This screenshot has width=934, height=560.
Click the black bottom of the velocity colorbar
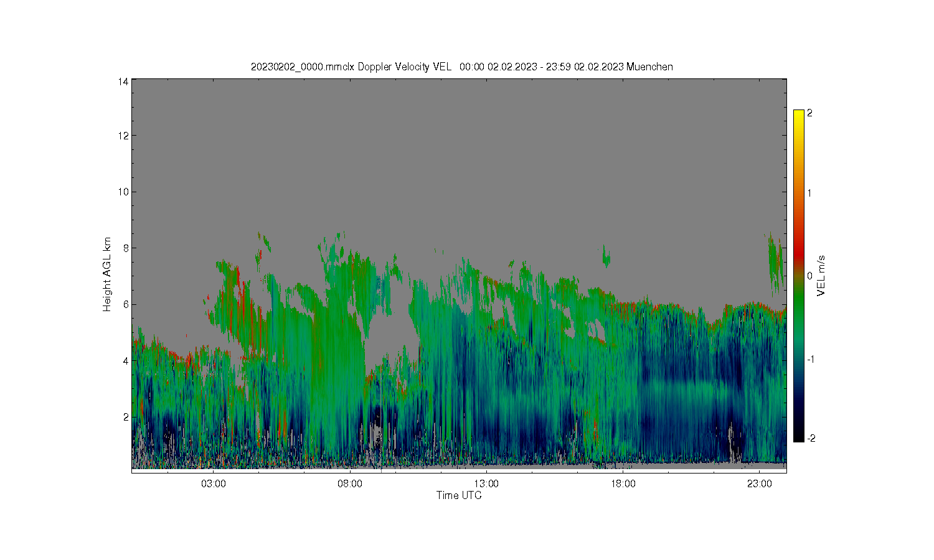[799, 437]
